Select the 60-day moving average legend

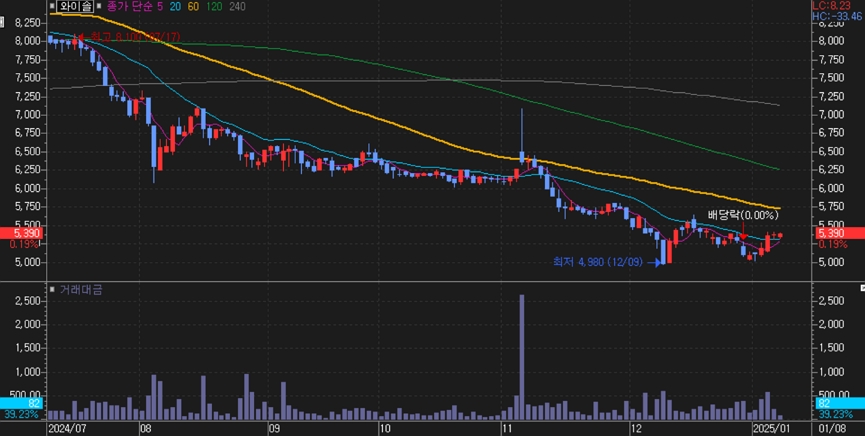point(194,7)
